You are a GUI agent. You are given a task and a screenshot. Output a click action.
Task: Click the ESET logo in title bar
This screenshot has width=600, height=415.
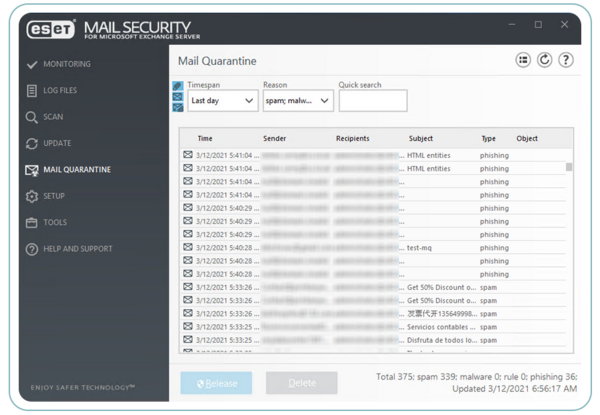51,29
